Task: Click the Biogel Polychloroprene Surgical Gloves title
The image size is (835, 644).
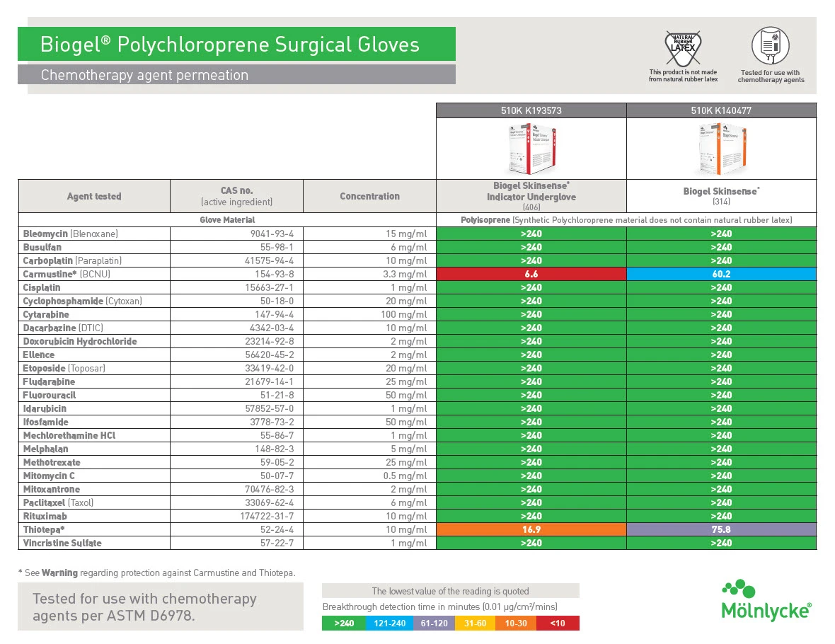Action: pos(230,44)
